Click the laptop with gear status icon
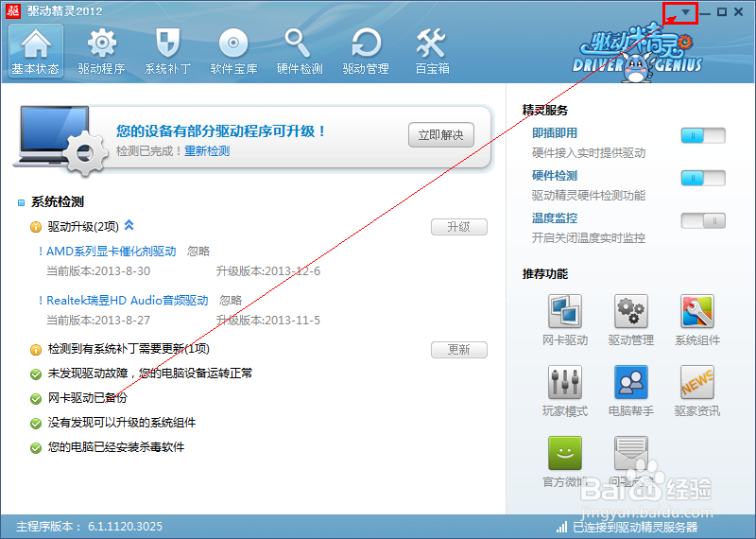This screenshot has width=756, height=539. coord(60,140)
